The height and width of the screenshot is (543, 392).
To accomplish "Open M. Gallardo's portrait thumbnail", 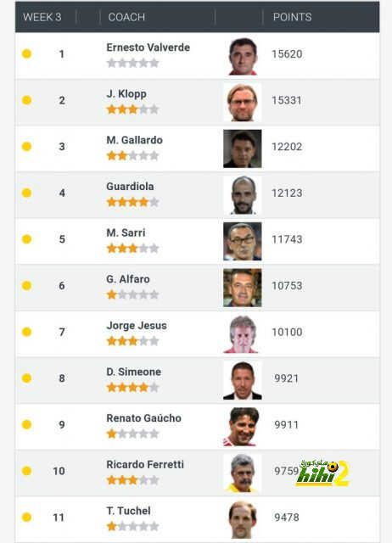I will [x=243, y=149].
